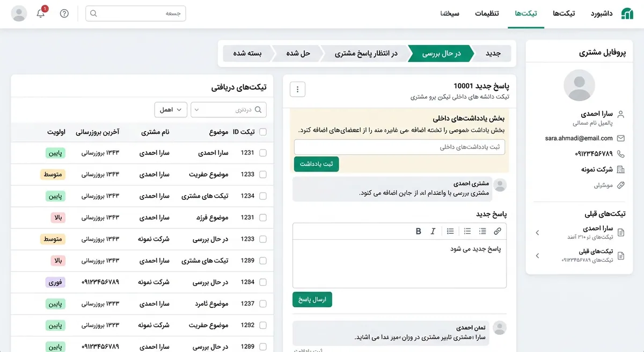Toggle italic formatting in reply editor
This screenshot has height=352, width=644.
[x=433, y=231]
